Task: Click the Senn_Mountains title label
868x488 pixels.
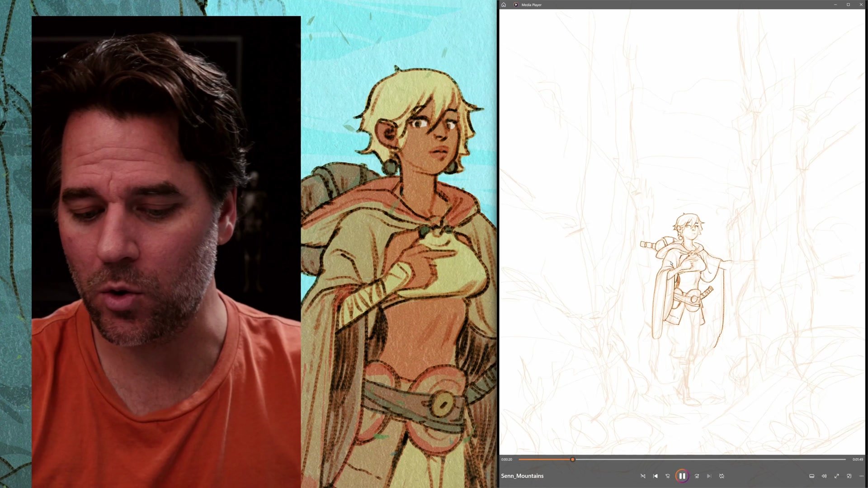Action: [522, 476]
